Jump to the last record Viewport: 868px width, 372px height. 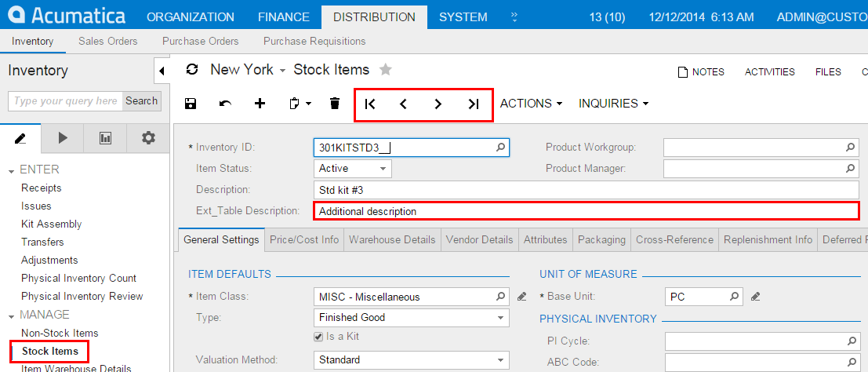(x=473, y=104)
